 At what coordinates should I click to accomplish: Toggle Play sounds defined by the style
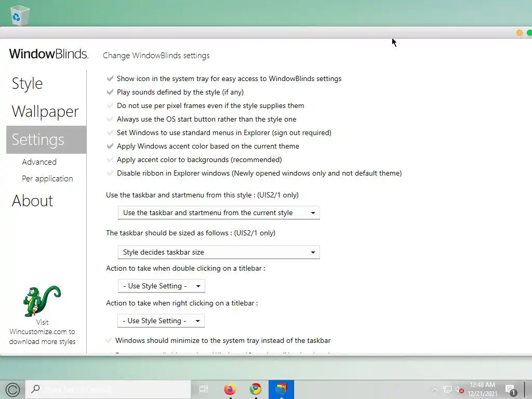(x=110, y=92)
